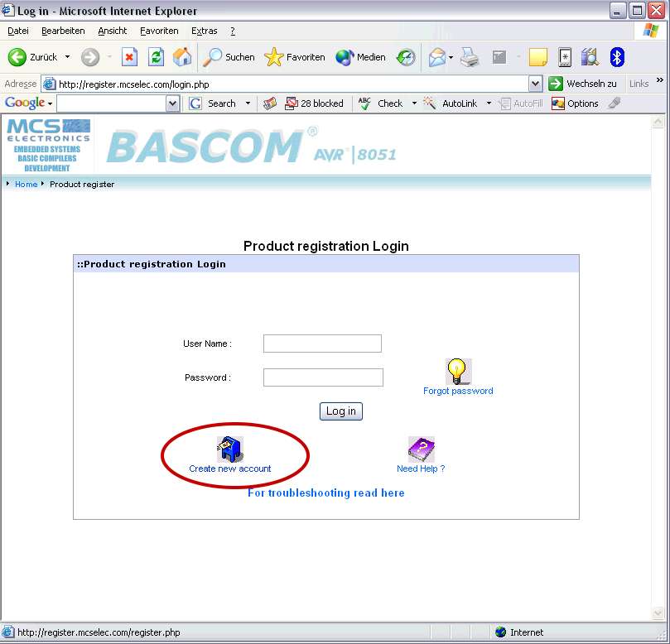Screen dimensions: 670x644
Task: Click the Links toolbar label
Action: click(639, 84)
